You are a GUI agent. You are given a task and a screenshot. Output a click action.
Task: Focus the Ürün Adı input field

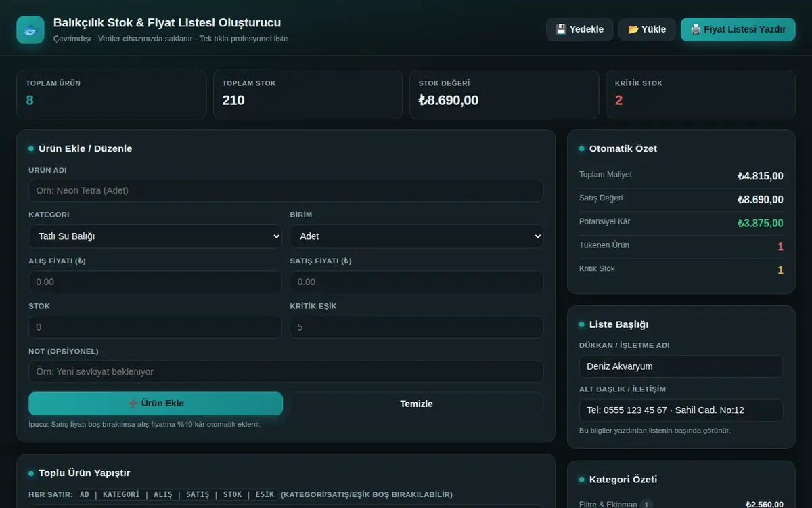click(286, 190)
